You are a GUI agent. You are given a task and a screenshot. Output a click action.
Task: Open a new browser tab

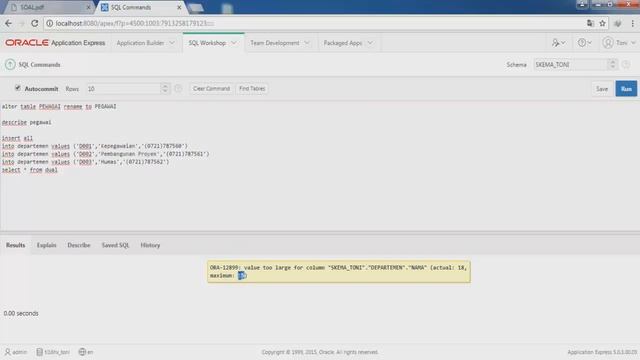tap(196, 8)
